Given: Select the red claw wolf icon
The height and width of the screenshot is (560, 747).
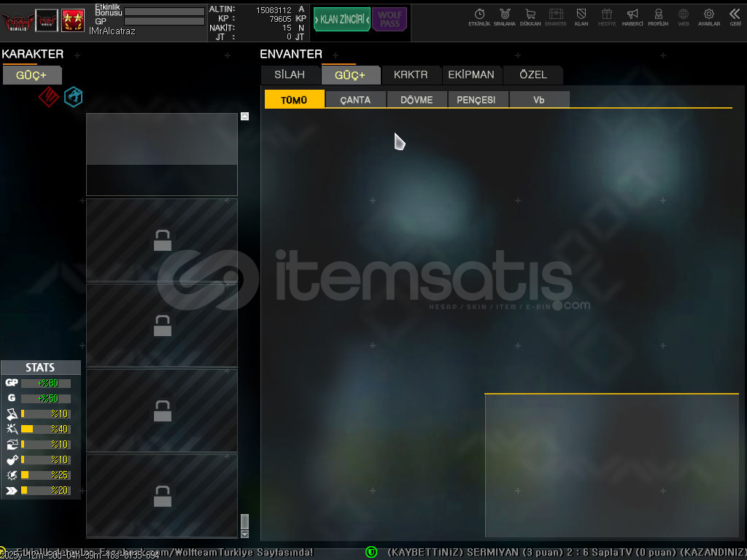Looking at the screenshot, I should point(48,97).
